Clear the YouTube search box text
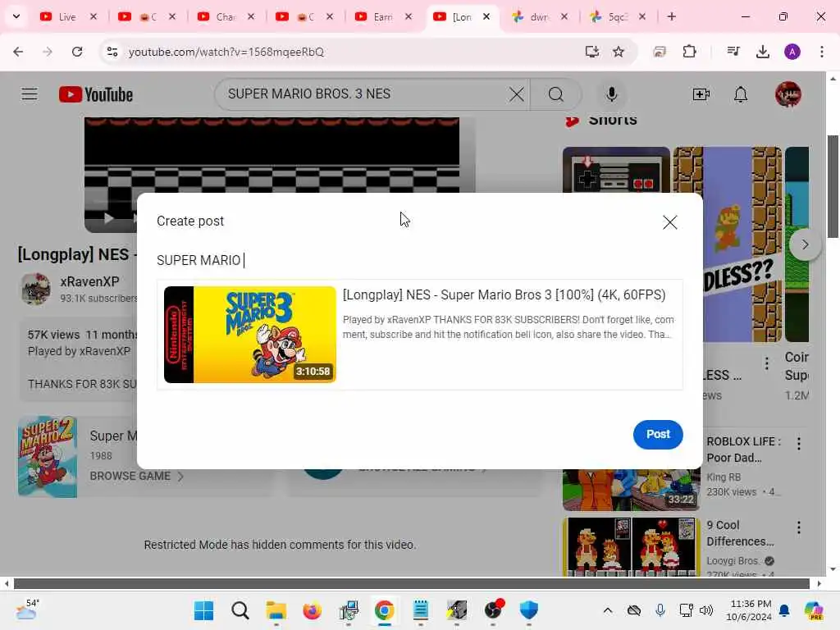 click(x=517, y=95)
